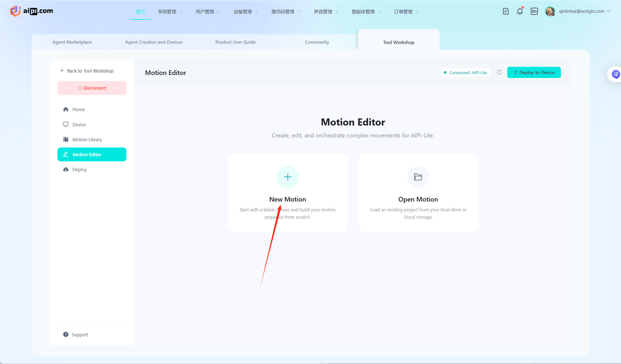The height and width of the screenshot is (364, 621).
Task: Expand the 智能体管理 dropdown menu
Action: [366, 12]
